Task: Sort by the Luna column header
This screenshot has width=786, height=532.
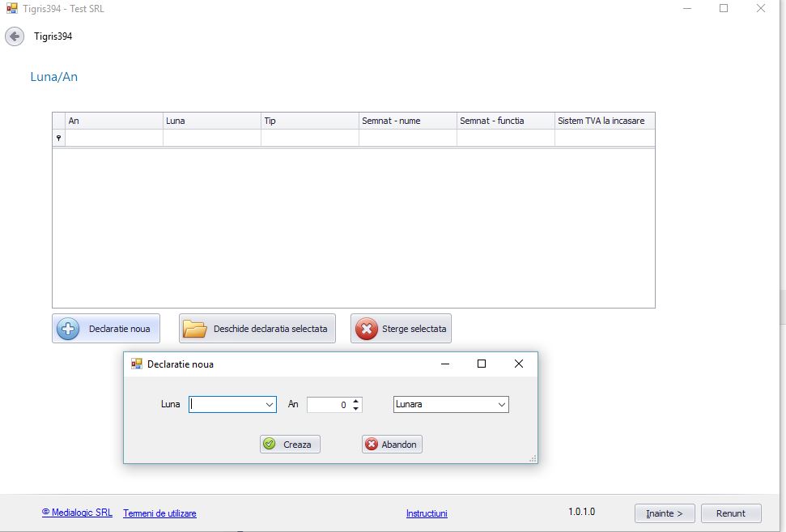Action: [211, 121]
